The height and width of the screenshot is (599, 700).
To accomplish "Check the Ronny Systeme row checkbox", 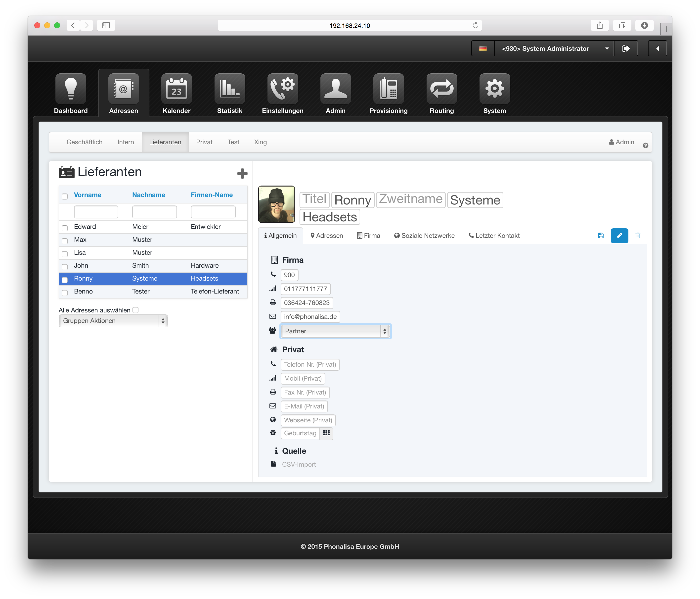I will [x=65, y=280].
